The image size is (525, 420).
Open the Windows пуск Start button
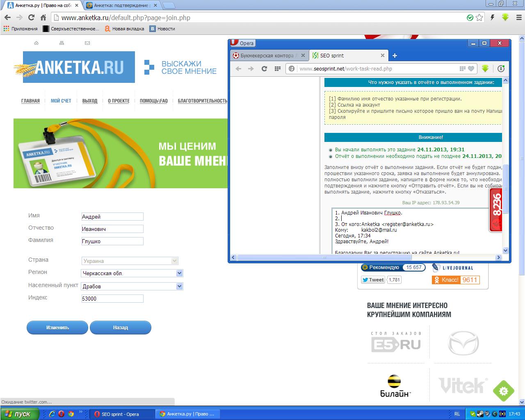pos(20,414)
